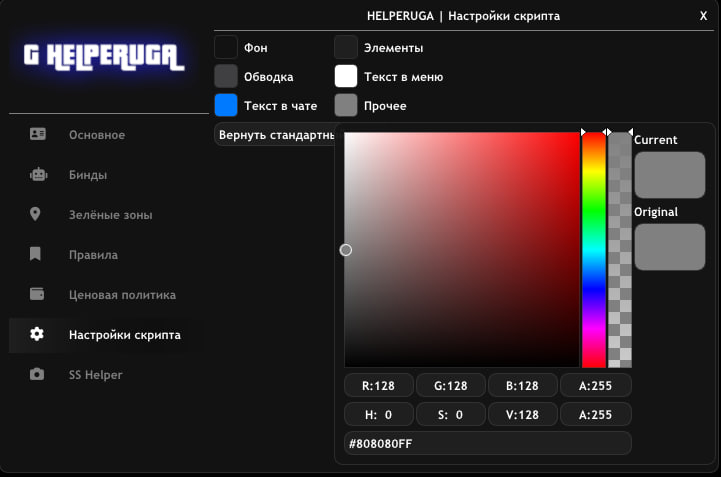Open the Текст в меню white swatch

pos(346,76)
